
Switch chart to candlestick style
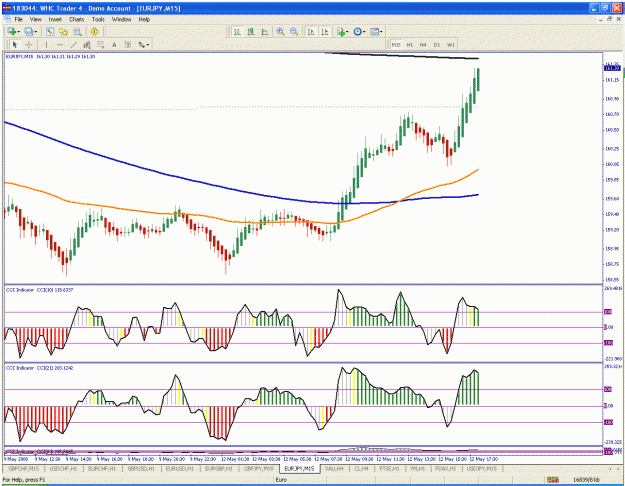click(251, 31)
